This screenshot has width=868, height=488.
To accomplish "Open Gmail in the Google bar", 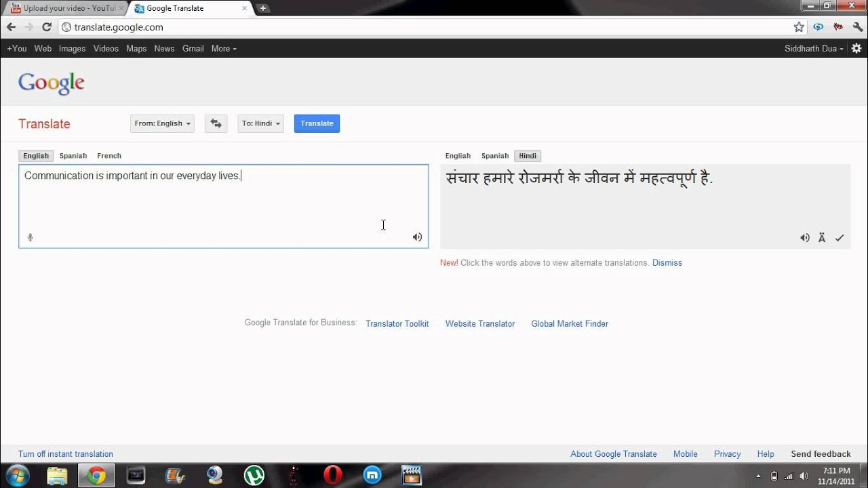I will 193,49.
